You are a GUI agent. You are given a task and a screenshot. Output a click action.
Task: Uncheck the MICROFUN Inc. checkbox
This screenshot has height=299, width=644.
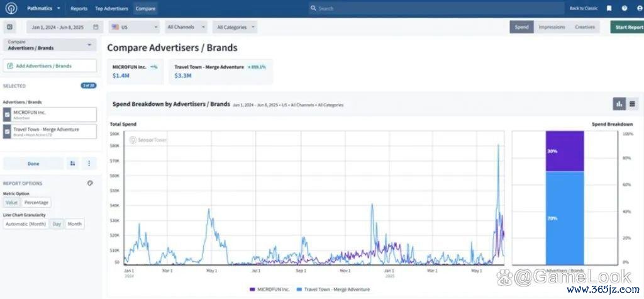click(7, 115)
